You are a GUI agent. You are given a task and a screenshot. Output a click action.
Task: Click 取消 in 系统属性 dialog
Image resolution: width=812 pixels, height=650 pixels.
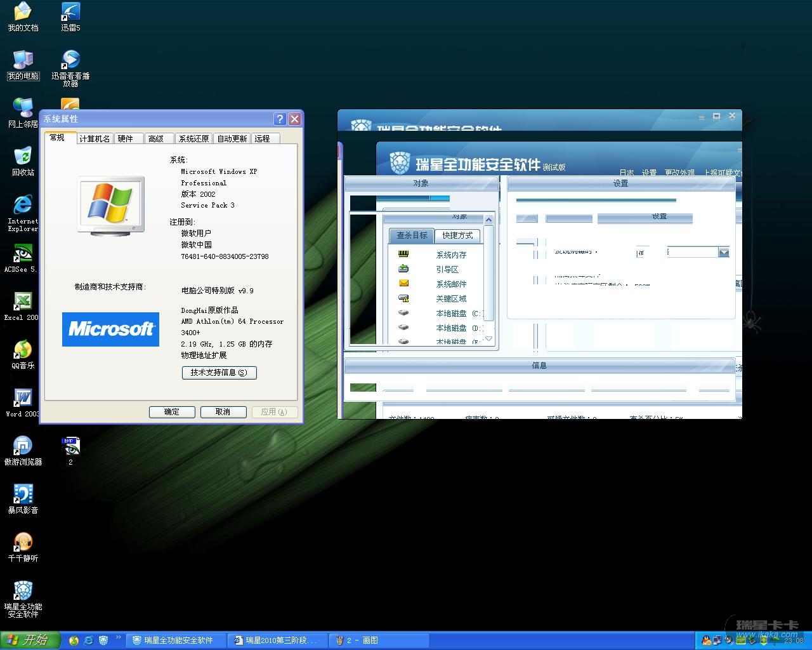click(223, 412)
